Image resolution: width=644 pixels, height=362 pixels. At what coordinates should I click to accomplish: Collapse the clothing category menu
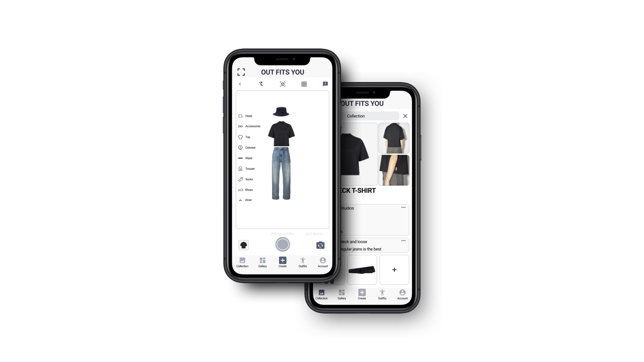pyautogui.click(x=246, y=200)
